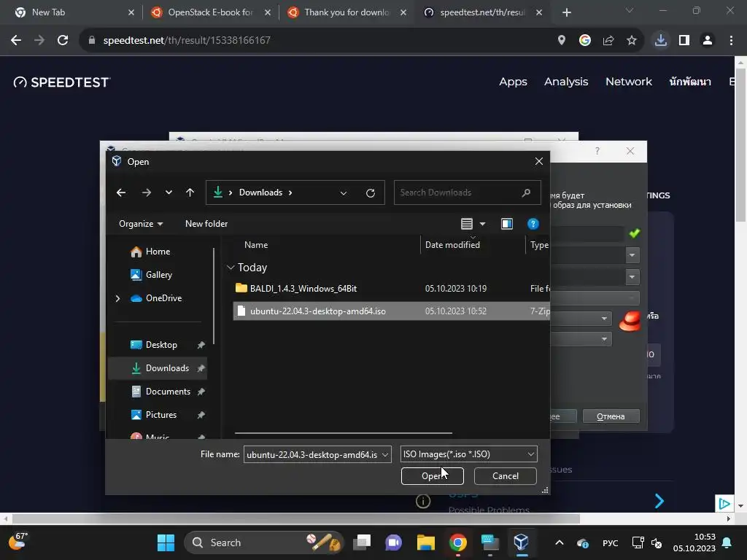This screenshot has height=560, width=747.
Task: Open VirtualBox from the taskbar
Action: [522, 542]
